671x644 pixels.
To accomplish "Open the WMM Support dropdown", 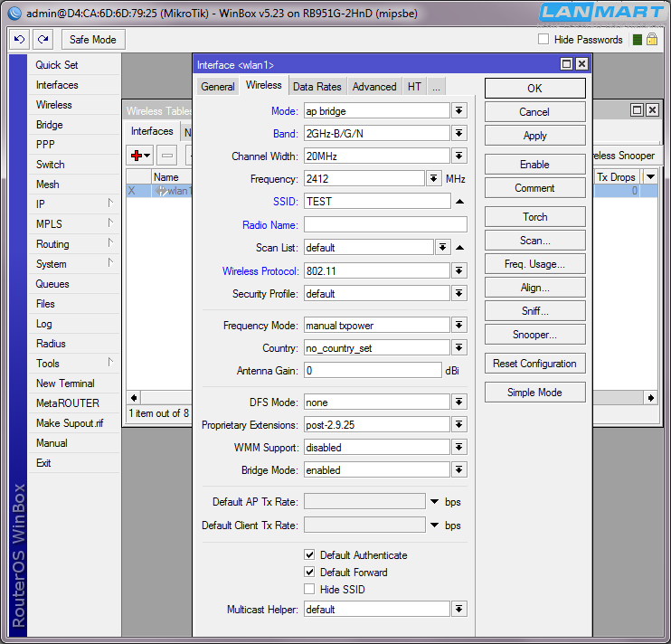I will (458, 448).
